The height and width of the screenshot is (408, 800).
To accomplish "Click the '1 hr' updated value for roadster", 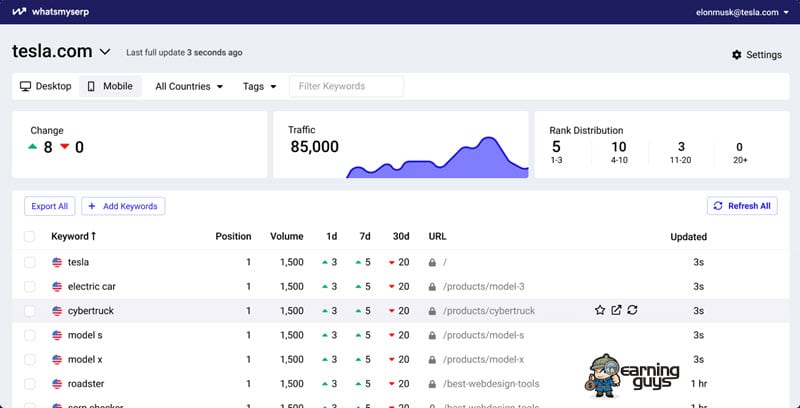I will (699, 384).
